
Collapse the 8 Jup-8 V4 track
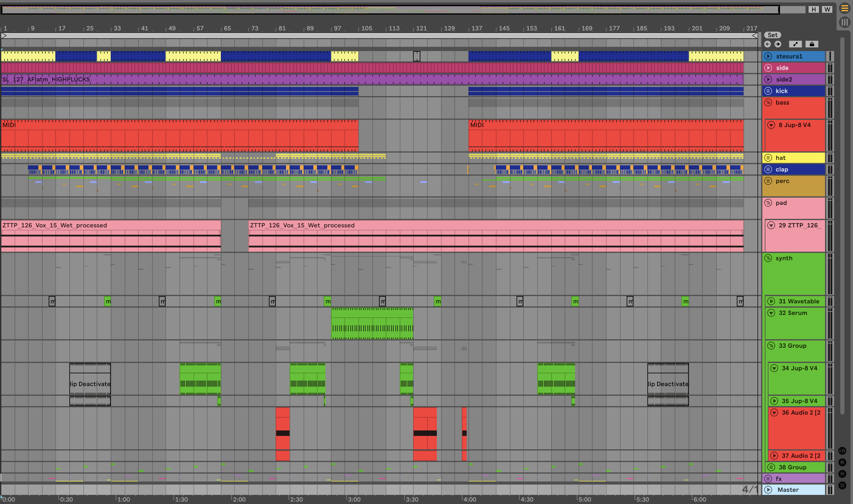(x=771, y=125)
